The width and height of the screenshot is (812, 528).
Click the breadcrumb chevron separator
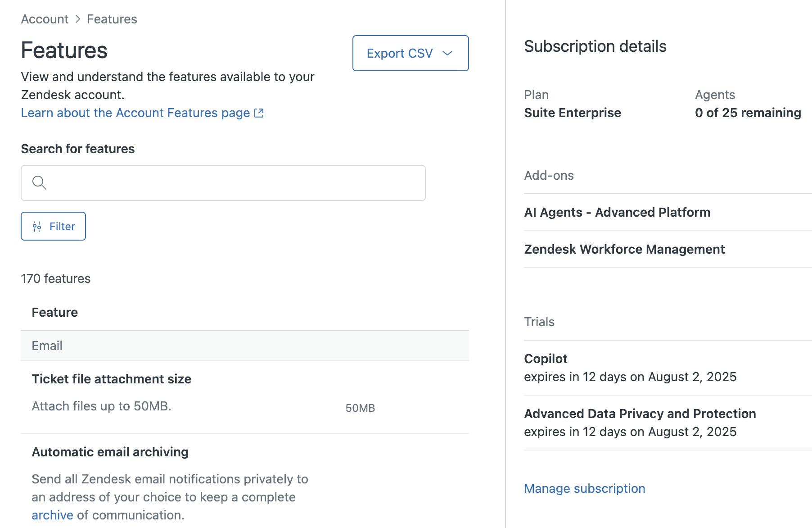click(x=78, y=19)
